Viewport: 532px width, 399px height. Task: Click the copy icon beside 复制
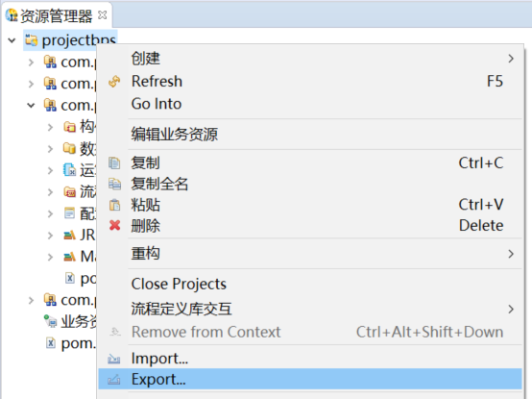[x=114, y=163]
